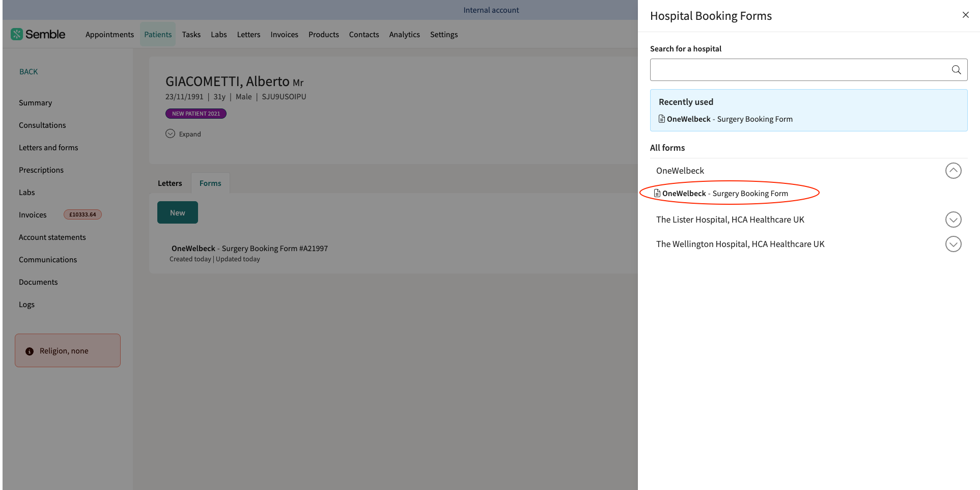Open the Settings menu item

[x=444, y=35]
